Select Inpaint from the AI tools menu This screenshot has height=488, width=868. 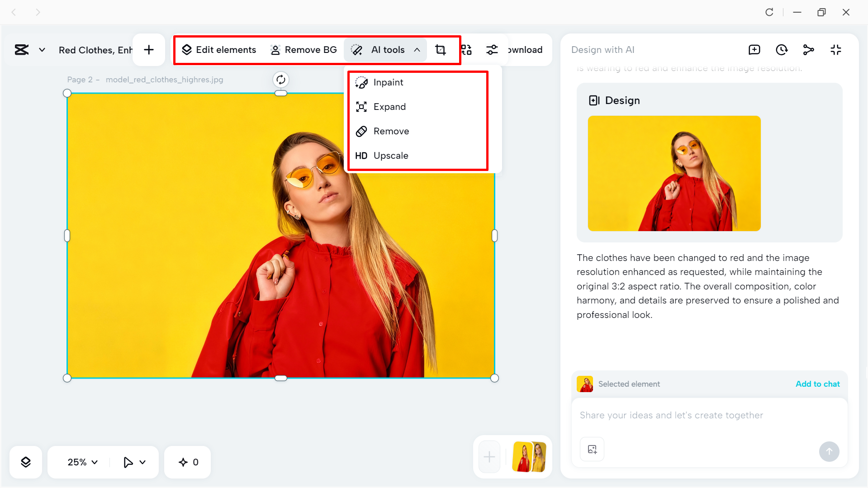(388, 82)
